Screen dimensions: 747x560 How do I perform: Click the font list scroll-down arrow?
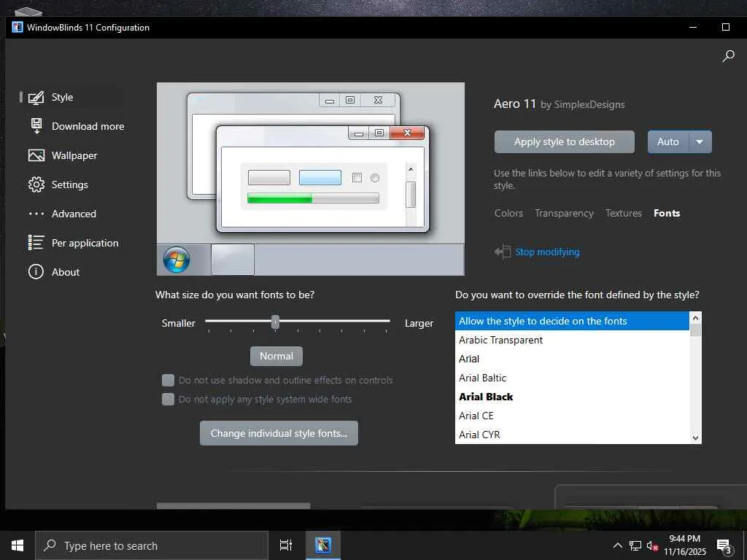695,438
